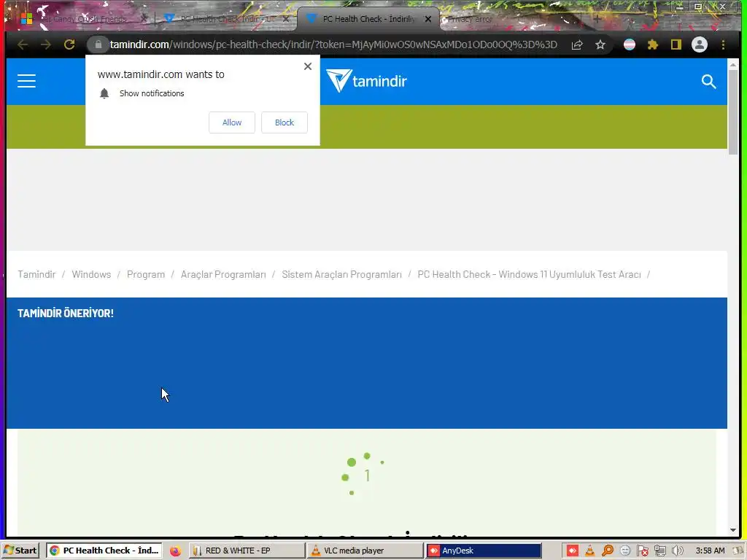This screenshot has width=747, height=560.
Task: Open the Chrome profile avatar
Action: [x=700, y=44]
